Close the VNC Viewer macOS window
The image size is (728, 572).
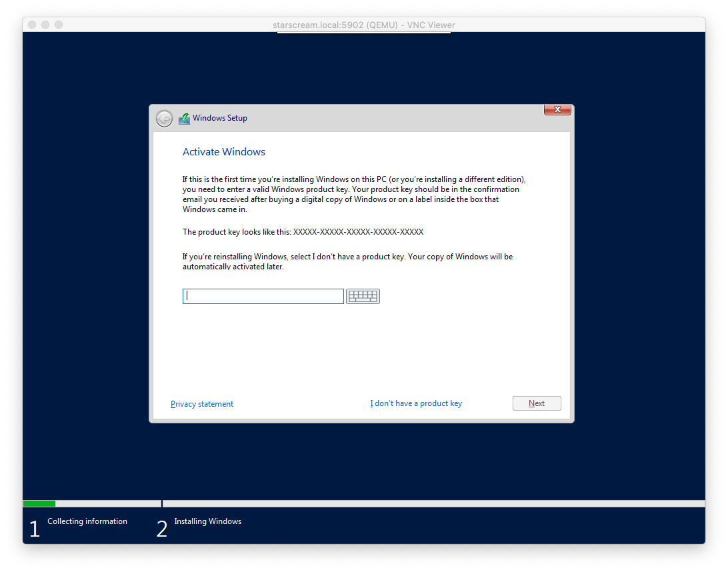click(x=32, y=25)
